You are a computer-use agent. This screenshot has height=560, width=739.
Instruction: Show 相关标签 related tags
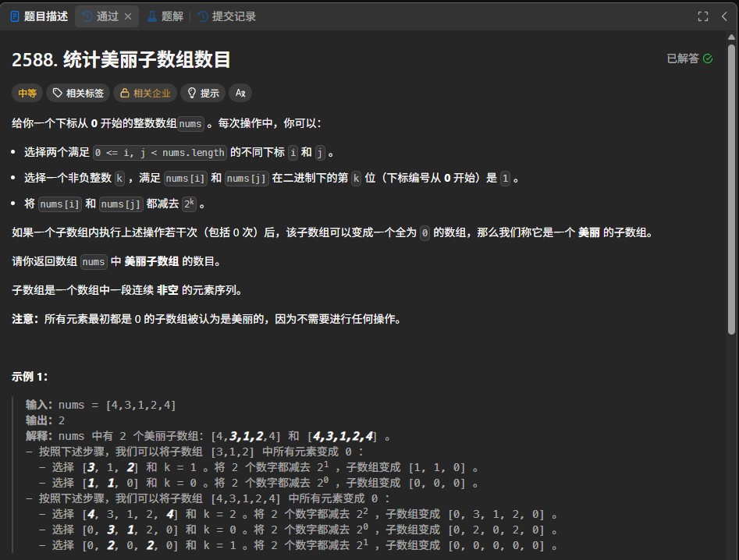78,94
